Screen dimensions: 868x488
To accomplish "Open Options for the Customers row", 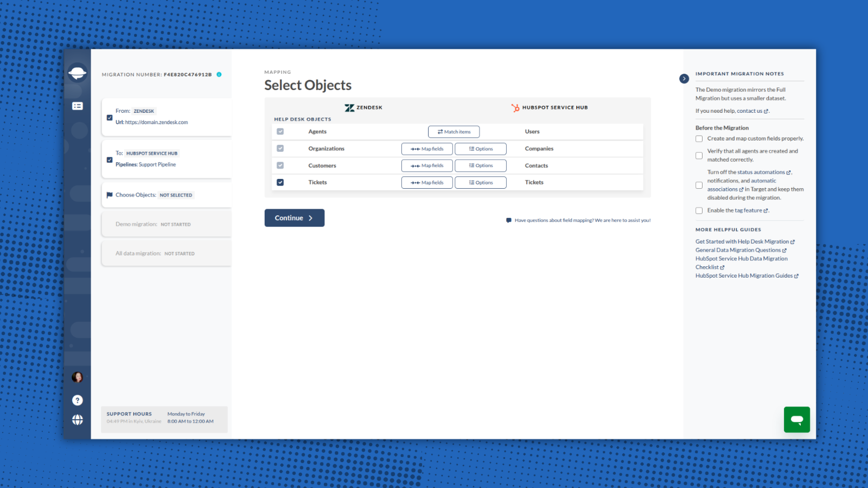I will [x=480, y=165].
